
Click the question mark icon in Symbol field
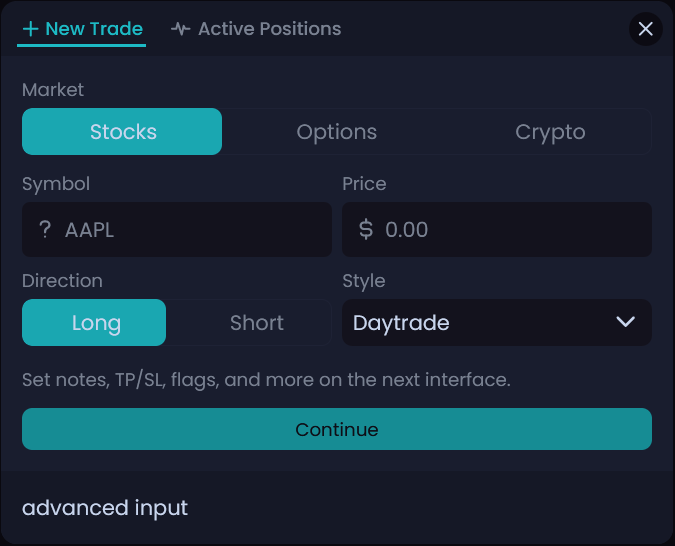[45, 230]
